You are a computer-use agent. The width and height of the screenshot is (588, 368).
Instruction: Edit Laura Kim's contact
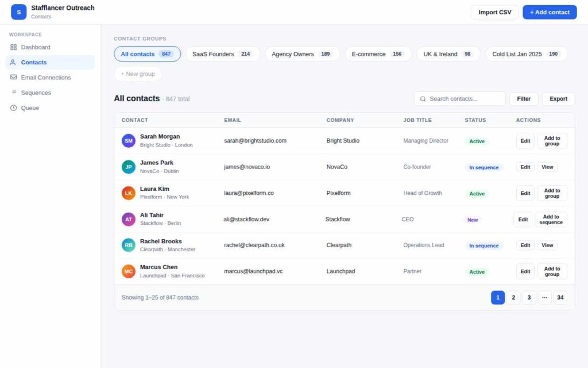[x=525, y=193]
